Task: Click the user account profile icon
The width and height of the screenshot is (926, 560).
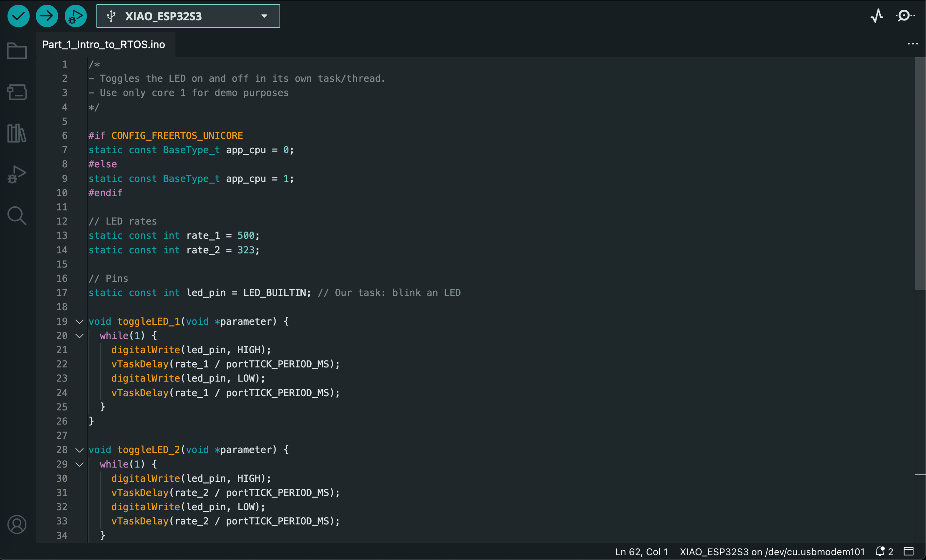Action: pos(17,524)
